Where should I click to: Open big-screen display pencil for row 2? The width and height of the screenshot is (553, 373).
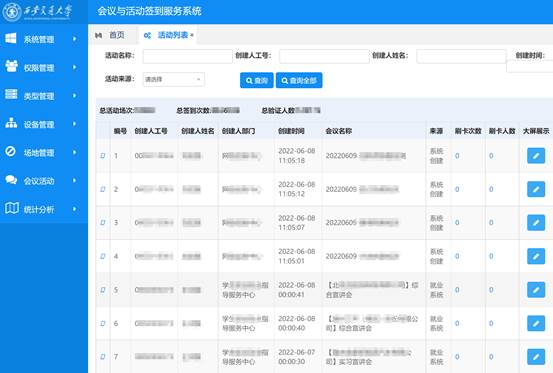point(536,189)
